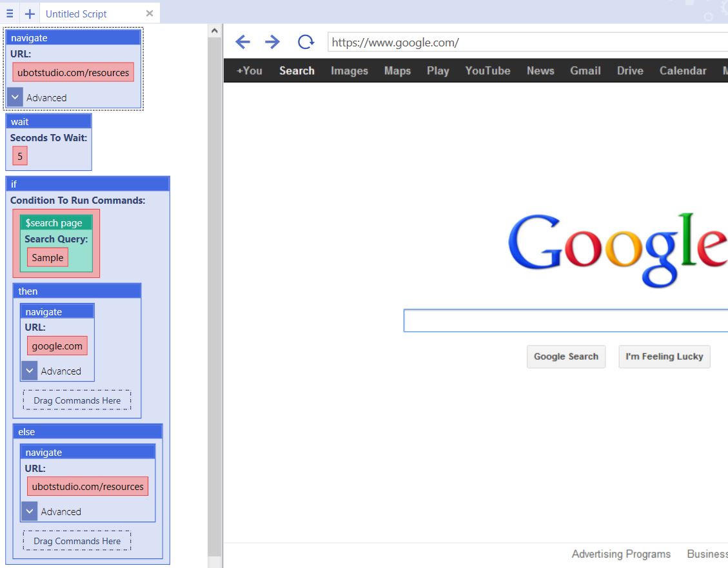The width and height of the screenshot is (728, 568).
Task: Edit the top navigate URL ubotstudio.com/resources
Action: pyautogui.click(x=73, y=72)
